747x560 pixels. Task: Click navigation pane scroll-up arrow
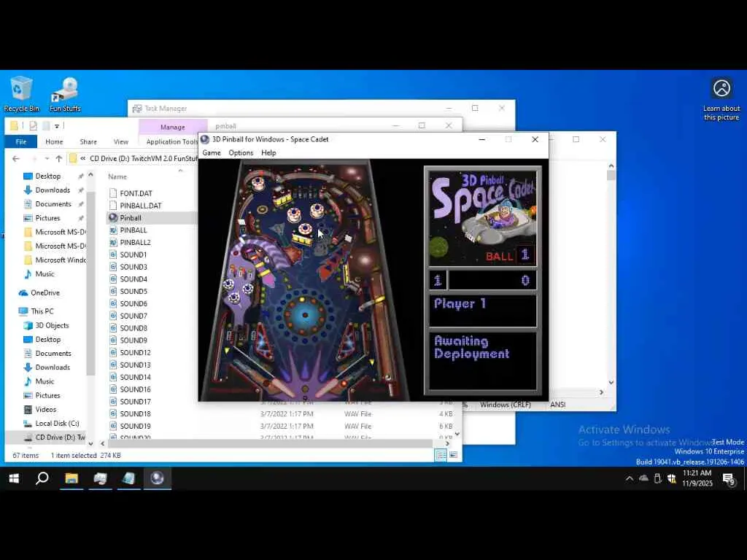coord(90,175)
